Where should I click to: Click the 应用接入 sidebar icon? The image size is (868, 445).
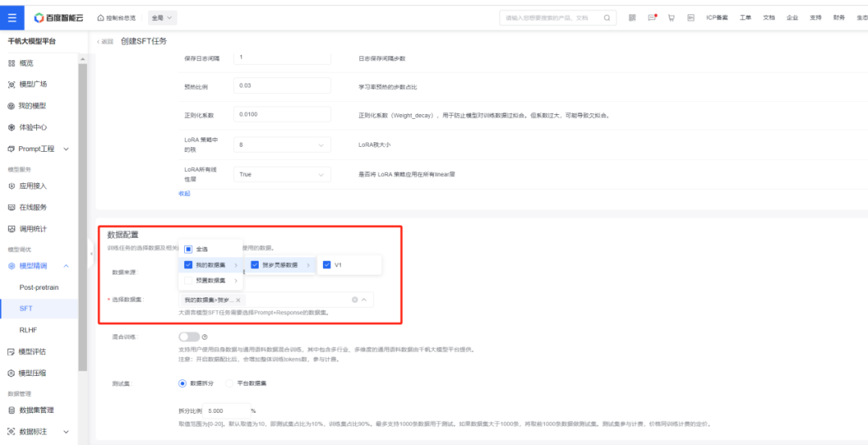(11, 186)
